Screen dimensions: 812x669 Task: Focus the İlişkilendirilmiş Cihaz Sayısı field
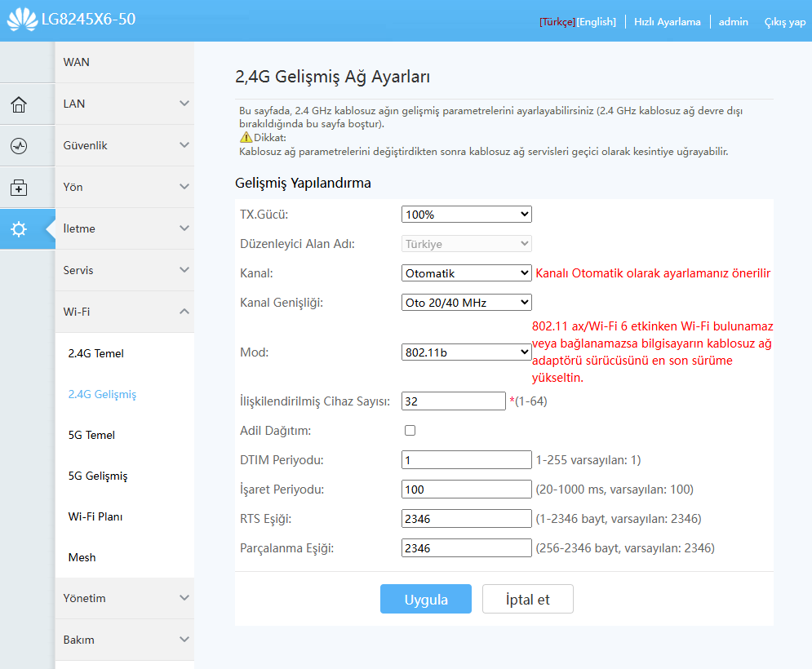point(453,401)
